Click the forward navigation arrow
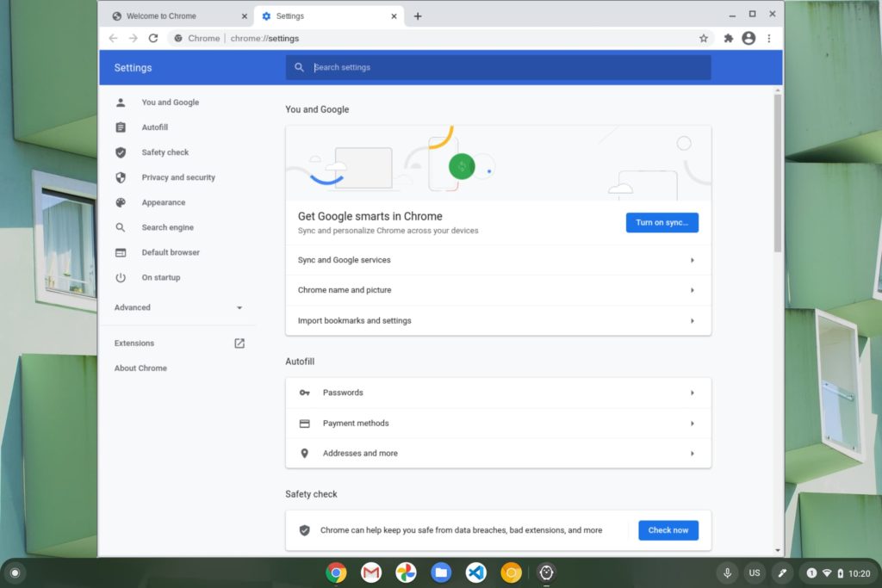 click(134, 38)
